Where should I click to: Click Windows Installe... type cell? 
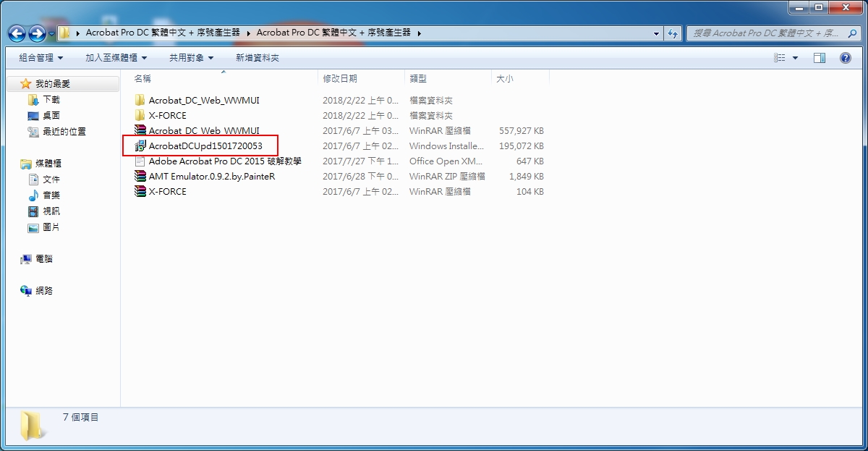[x=446, y=146]
